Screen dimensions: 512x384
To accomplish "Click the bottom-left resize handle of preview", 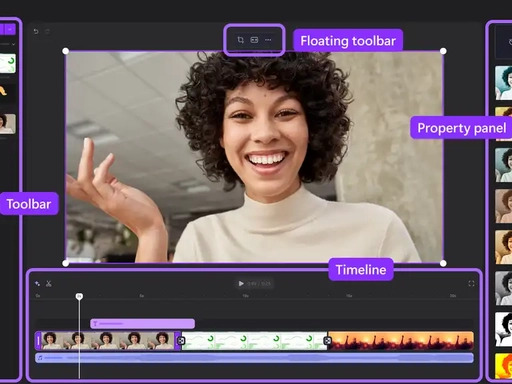I will [x=66, y=263].
